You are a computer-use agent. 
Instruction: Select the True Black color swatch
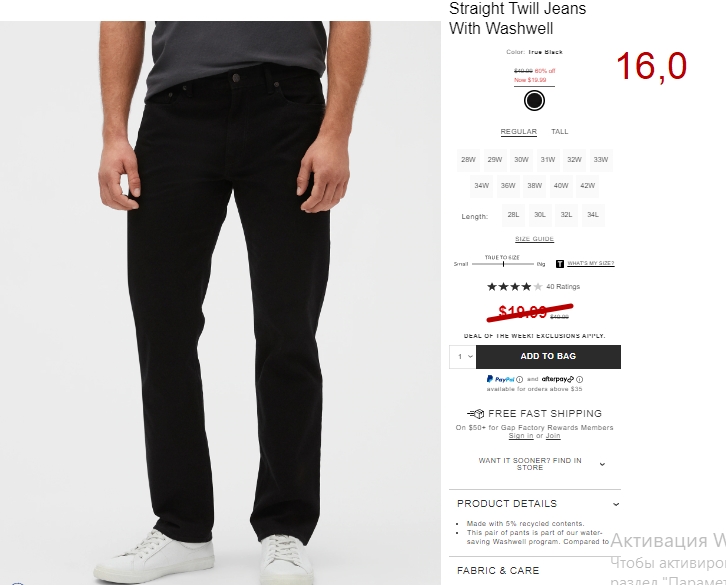point(534,101)
